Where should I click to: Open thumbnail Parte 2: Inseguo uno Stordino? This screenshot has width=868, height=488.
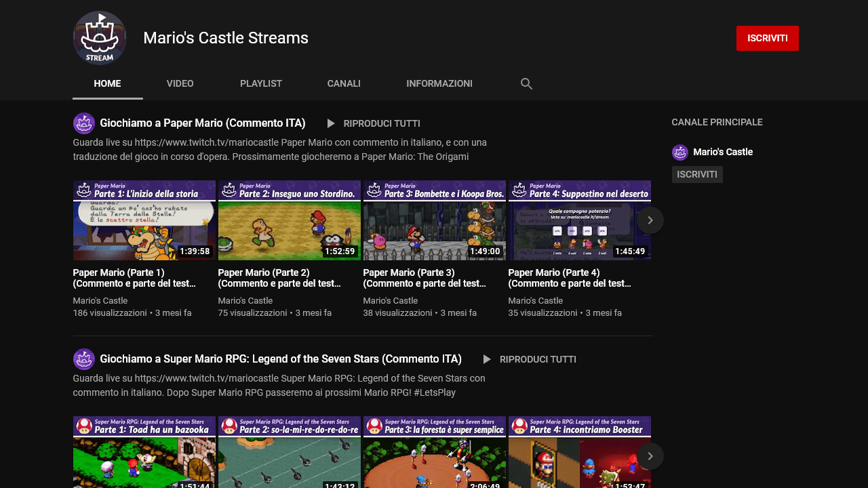(x=290, y=220)
